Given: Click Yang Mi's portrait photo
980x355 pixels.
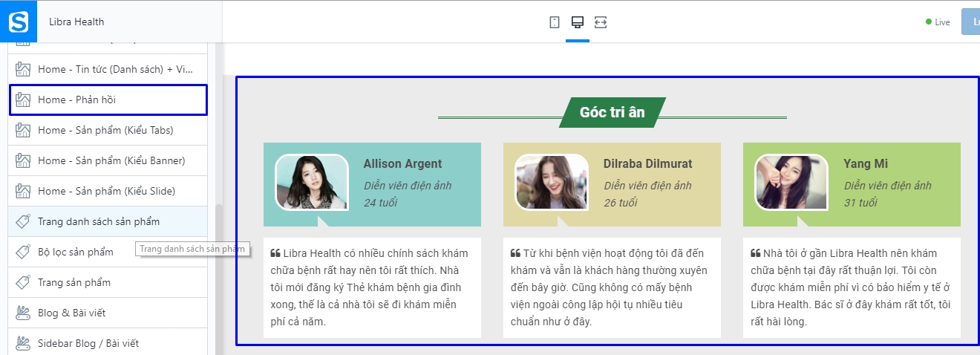Looking at the screenshot, I should click(x=791, y=183).
